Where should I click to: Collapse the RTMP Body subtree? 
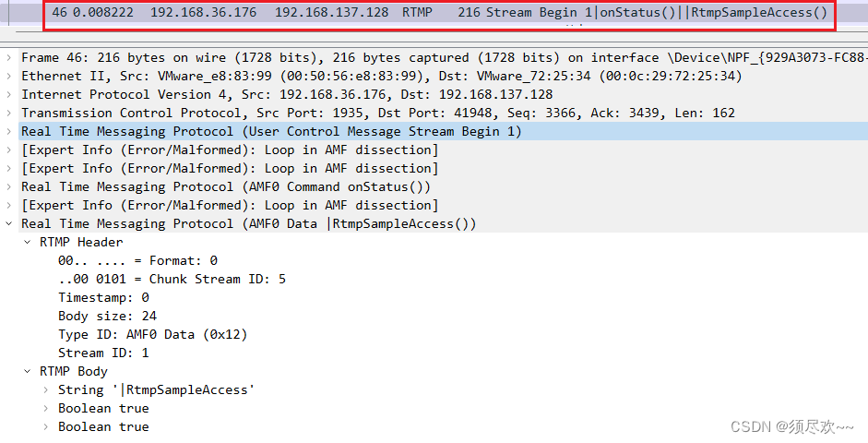[27, 372]
